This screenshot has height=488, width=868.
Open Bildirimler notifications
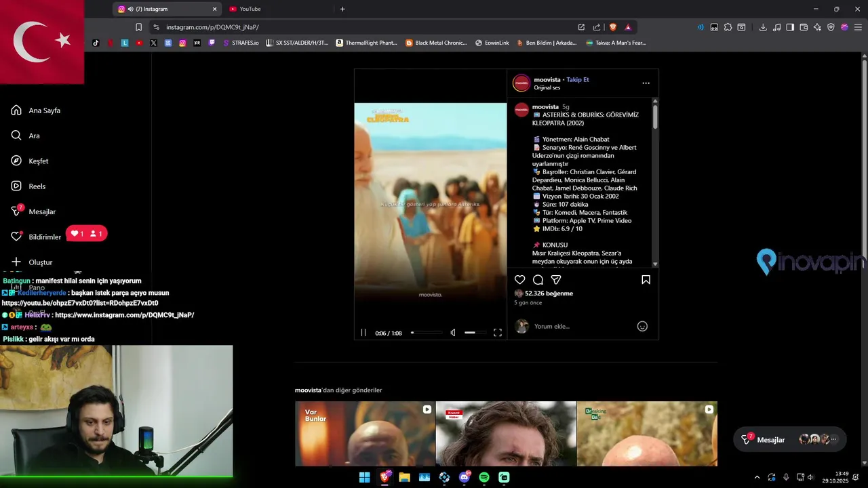[x=36, y=237]
